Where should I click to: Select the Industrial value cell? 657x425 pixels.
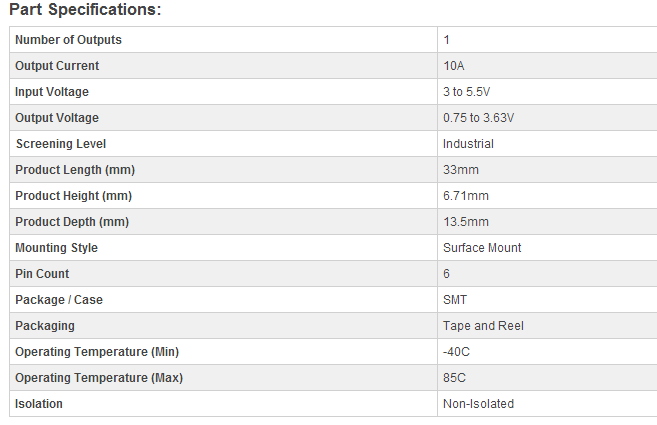point(547,144)
